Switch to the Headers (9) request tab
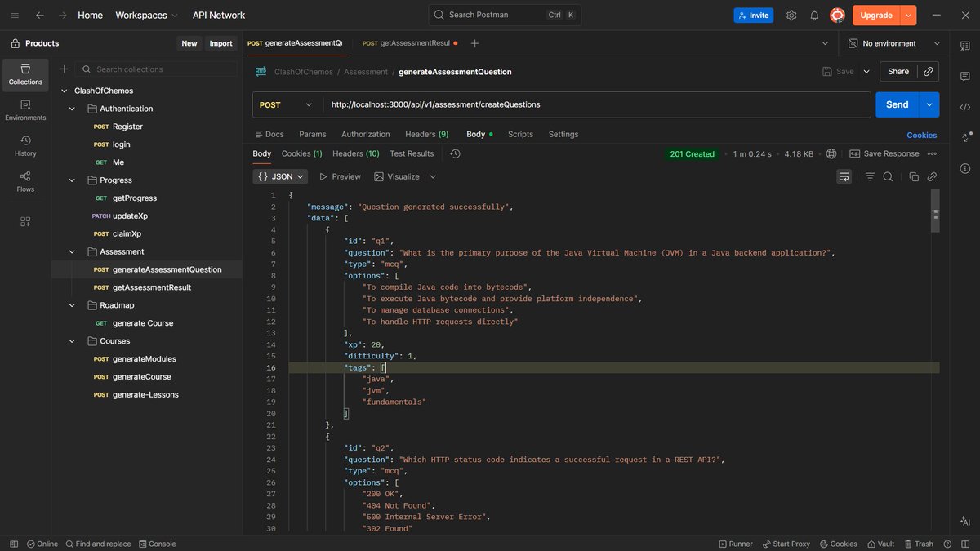Viewport: 980px width, 551px height. (x=426, y=134)
